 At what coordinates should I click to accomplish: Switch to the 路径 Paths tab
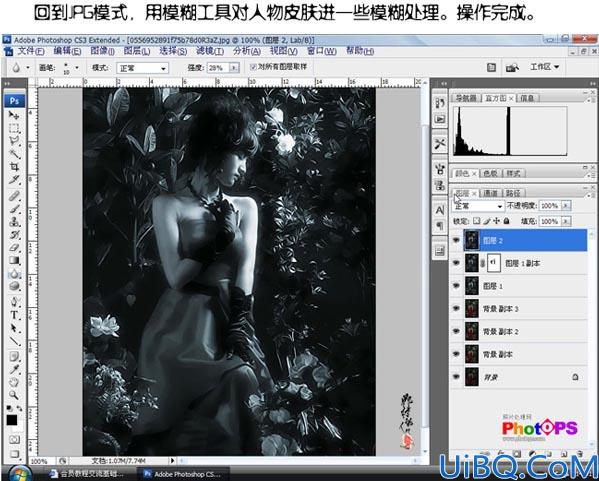tap(513, 193)
